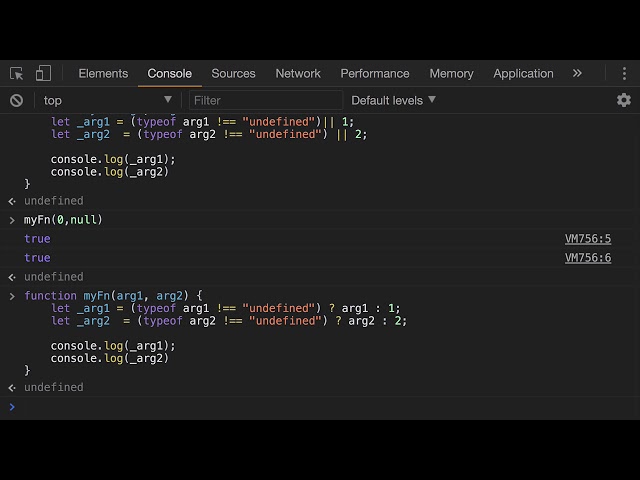
Task: Toggle the device toolbar icon
Action: 43,73
